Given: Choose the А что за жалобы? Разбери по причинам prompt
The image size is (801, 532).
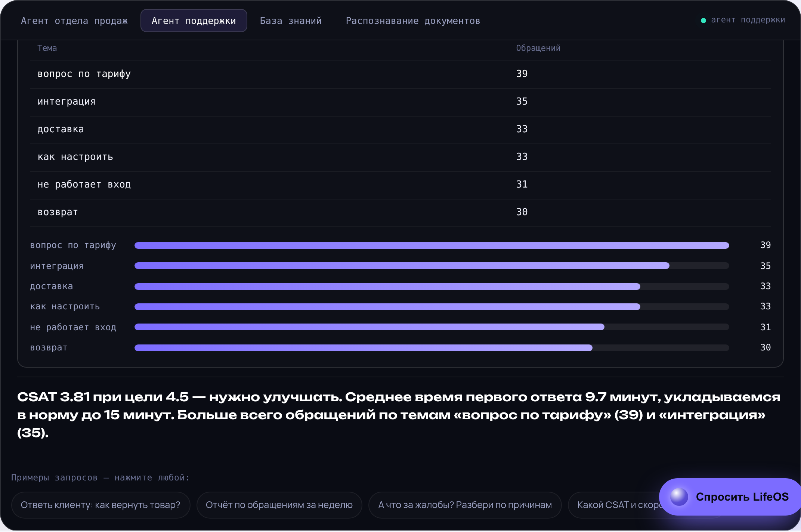Looking at the screenshot, I should [465, 505].
